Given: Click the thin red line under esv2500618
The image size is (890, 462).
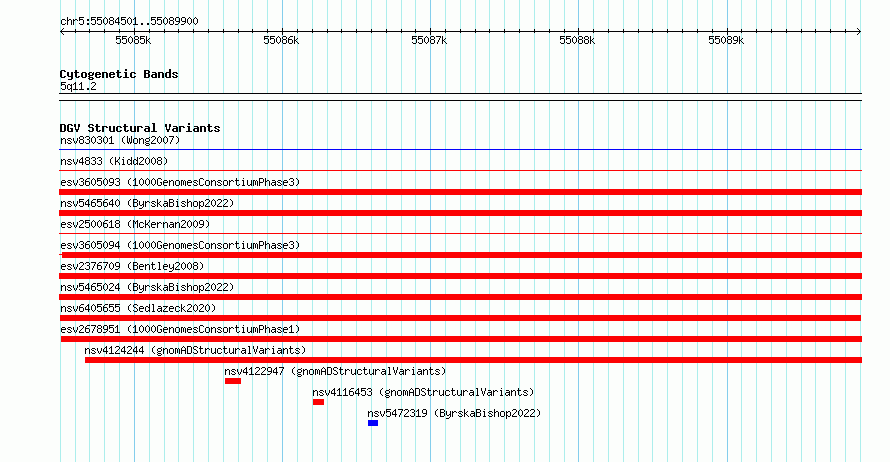Looking at the screenshot, I should click(x=461, y=233).
